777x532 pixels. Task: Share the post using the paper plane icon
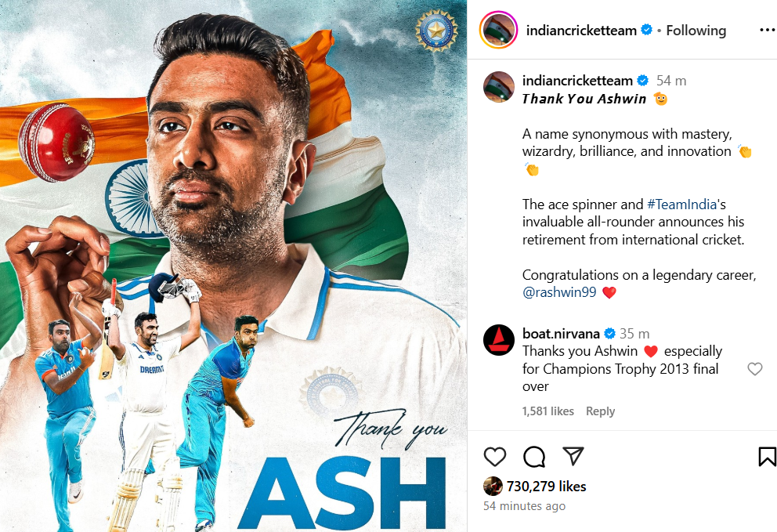[573, 456]
